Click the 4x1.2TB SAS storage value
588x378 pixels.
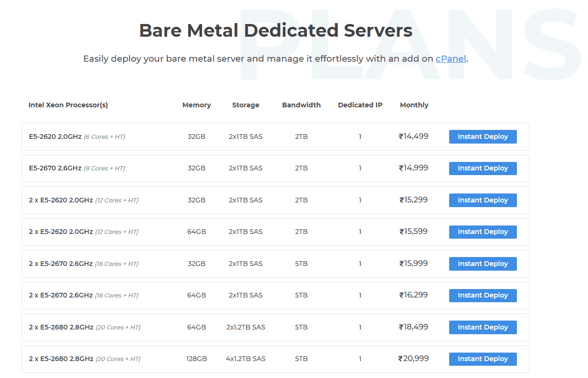(246, 359)
